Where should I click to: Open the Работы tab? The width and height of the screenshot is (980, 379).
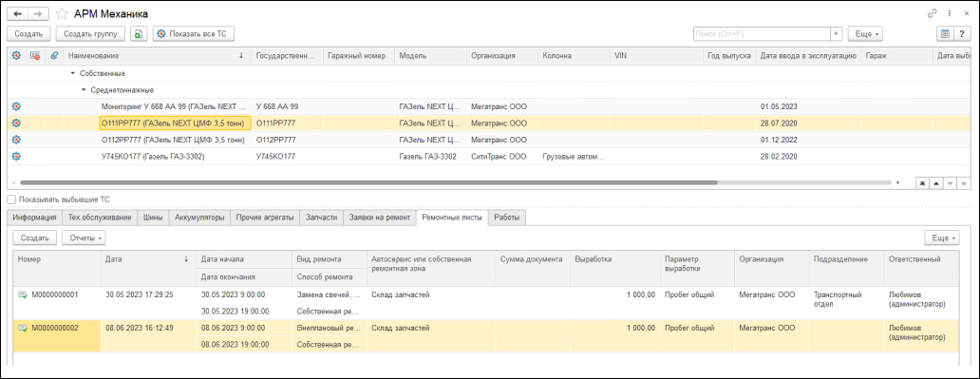[507, 217]
